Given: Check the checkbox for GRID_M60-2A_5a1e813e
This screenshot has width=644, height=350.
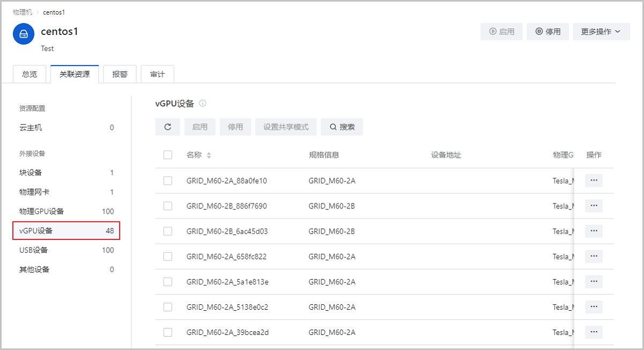Looking at the screenshot, I should point(167,281).
